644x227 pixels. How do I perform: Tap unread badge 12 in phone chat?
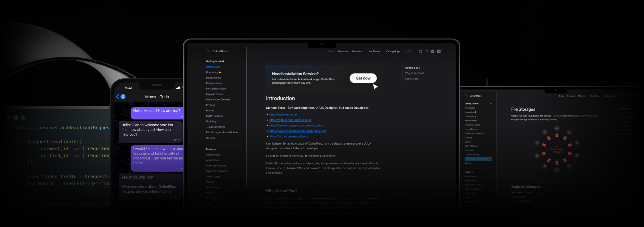(x=123, y=96)
